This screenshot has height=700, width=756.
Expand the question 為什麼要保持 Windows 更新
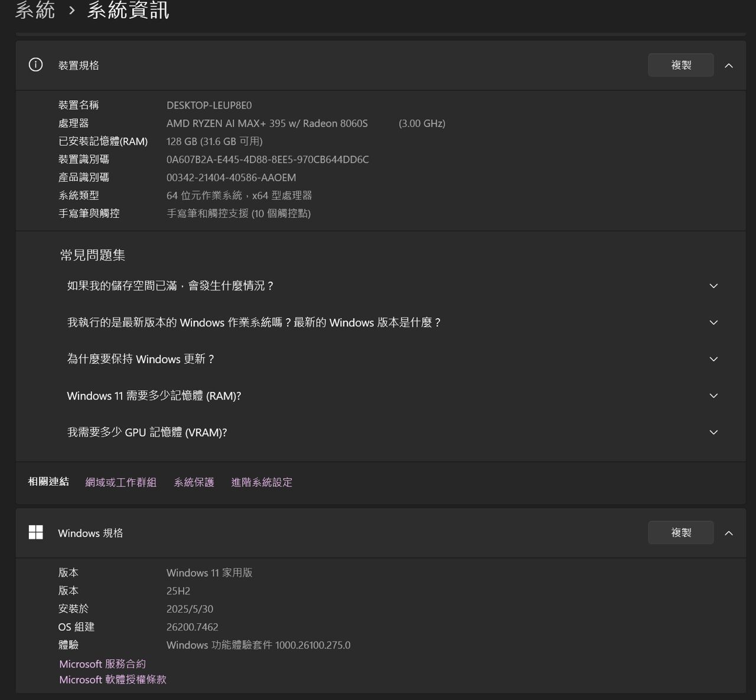(x=713, y=359)
